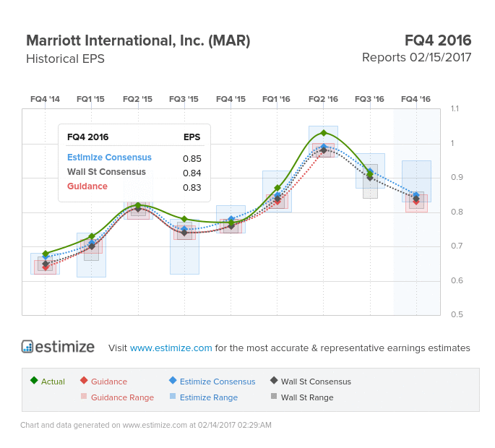This screenshot has width=495, height=448.
Task: Click the 1.1 y-axis value
Action: pyautogui.click(x=455, y=108)
